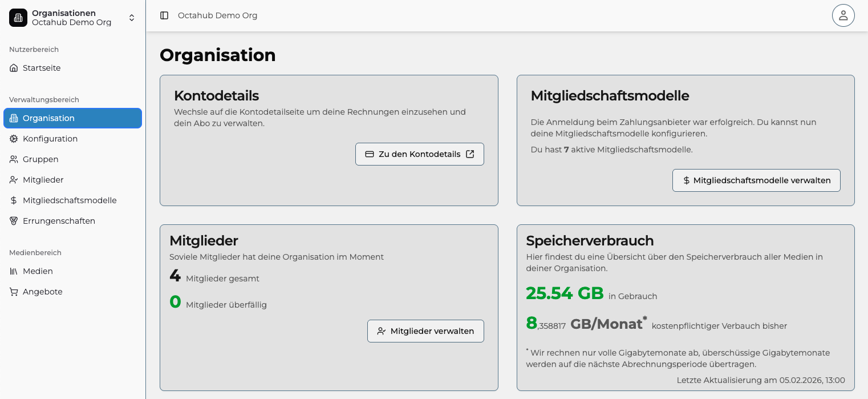Click the external-link icon in Kontodetails button
This screenshot has height=399, width=868.
[x=470, y=154]
